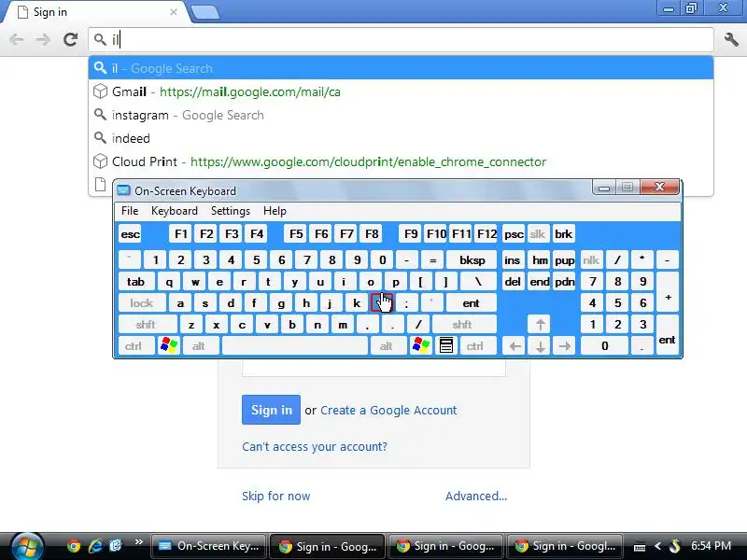Open the Help menu of On-Screen Keyboard

(x=275, y=211)
